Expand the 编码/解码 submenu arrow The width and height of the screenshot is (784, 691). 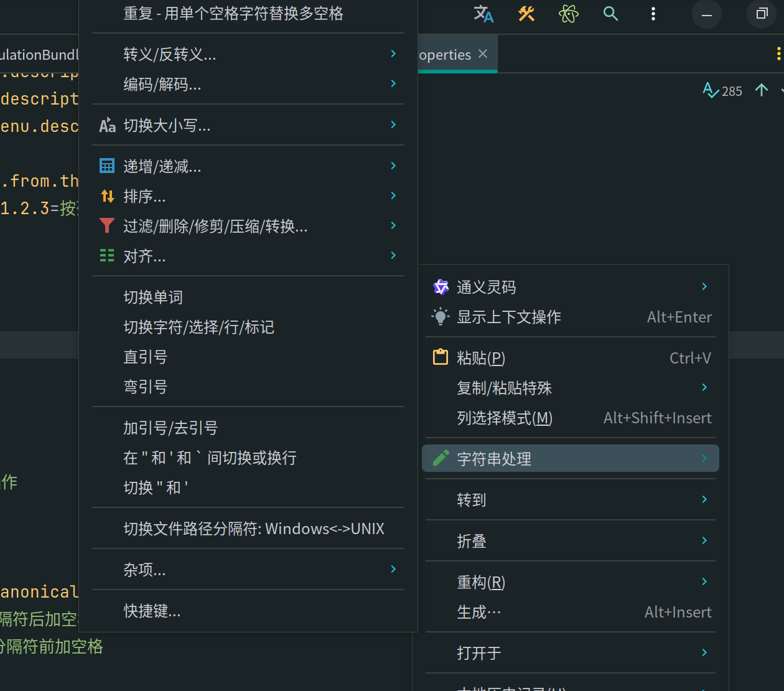click(x=393, y=83)
